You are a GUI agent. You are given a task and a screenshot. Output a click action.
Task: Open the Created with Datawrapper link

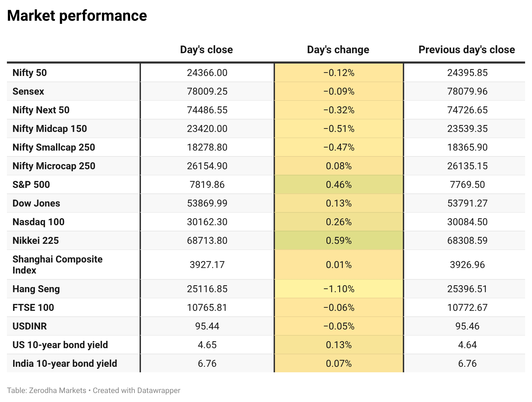[137, 391]
